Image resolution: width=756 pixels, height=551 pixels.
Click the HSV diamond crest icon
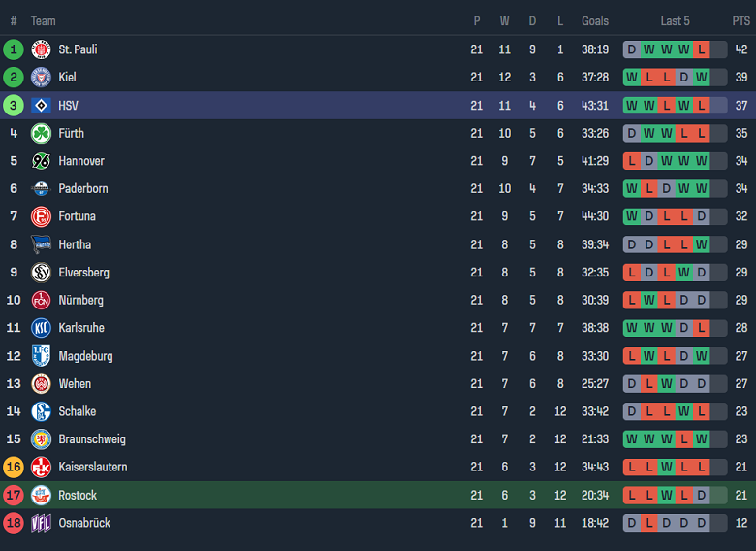[x=41, y=106]
